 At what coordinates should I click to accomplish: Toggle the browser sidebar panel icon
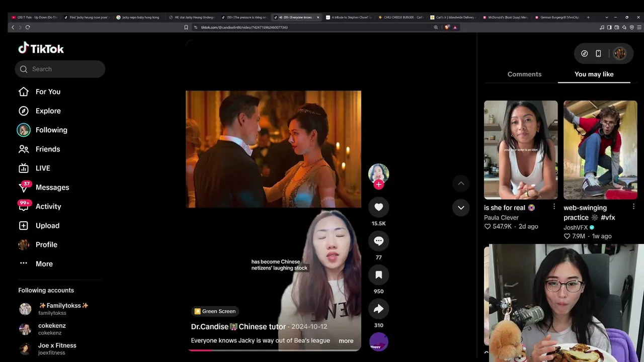(609, 27)
